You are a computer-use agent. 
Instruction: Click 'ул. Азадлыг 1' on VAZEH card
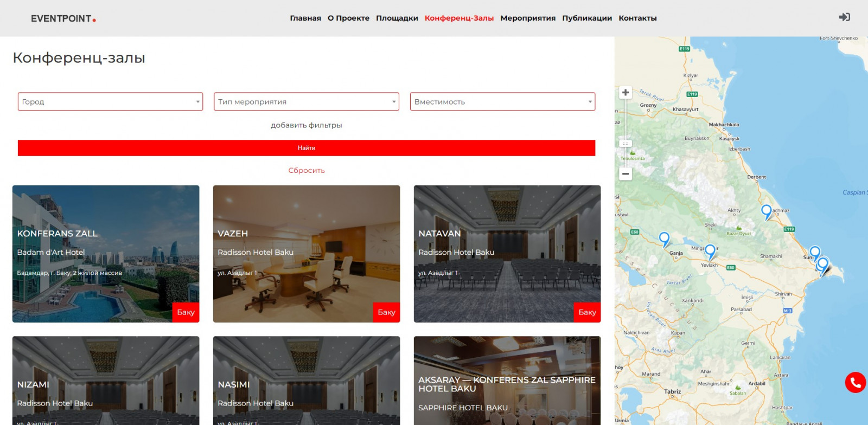click(x=237, y=273)
